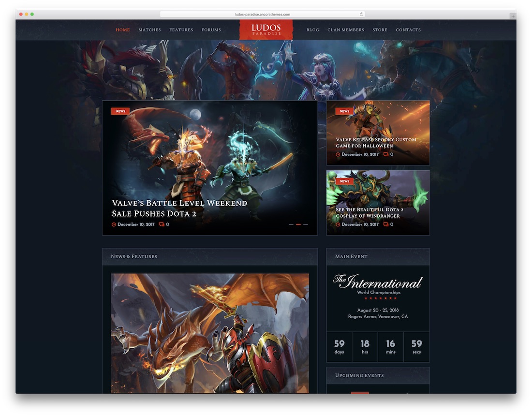Click the refresh icon in the browser address bar
Image resolution: width=532 pixels, height=416 pixels.
tap(361, 14)
